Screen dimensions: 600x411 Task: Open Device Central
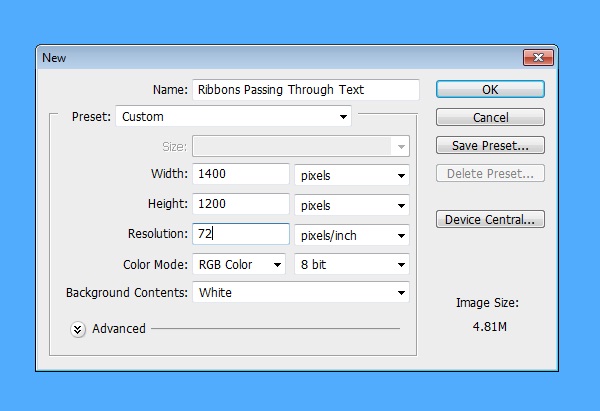click(x=490, y=219)
